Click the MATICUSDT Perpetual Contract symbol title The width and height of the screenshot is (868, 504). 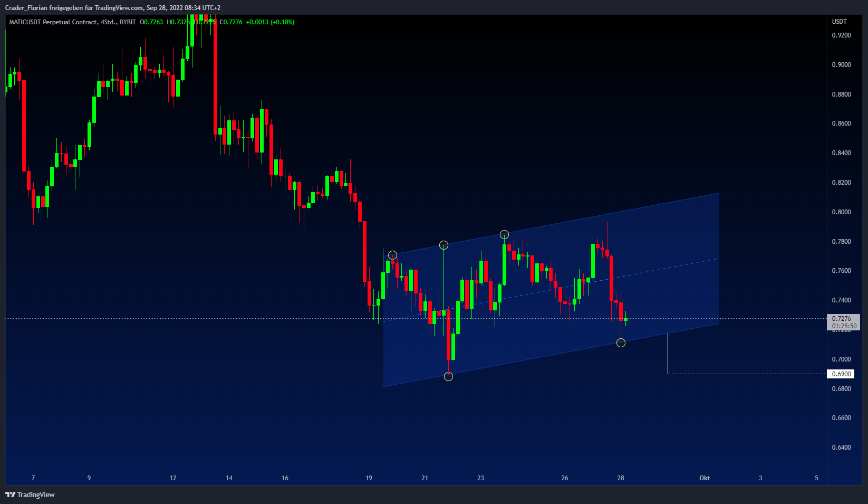coord(53,22)
